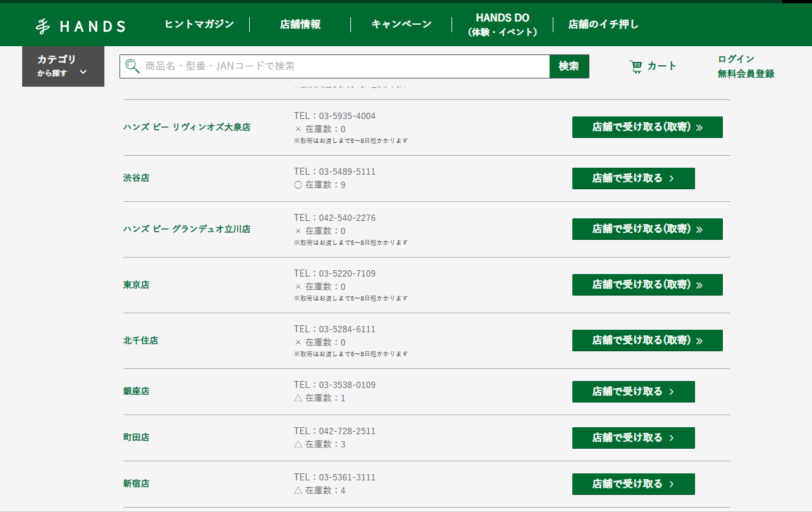Click the search magnifier icon

(132, 66)
